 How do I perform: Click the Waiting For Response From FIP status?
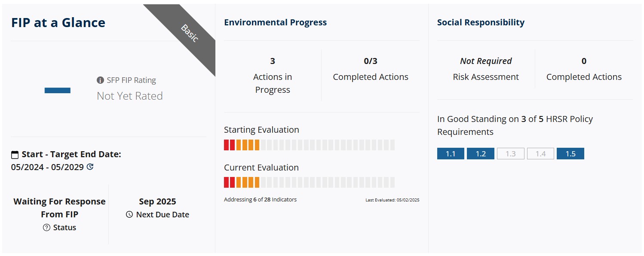(59, 208)
